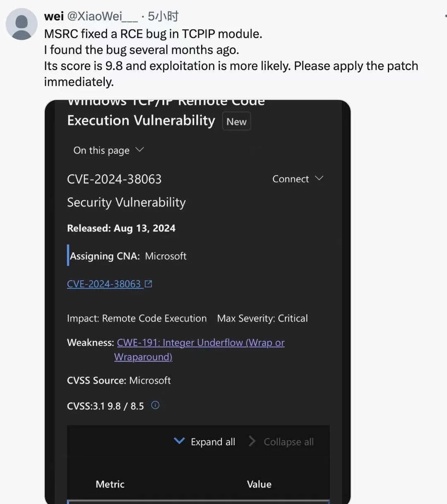
Task: Click the scrollbar at the card bottom
Action: click(199, 500)
